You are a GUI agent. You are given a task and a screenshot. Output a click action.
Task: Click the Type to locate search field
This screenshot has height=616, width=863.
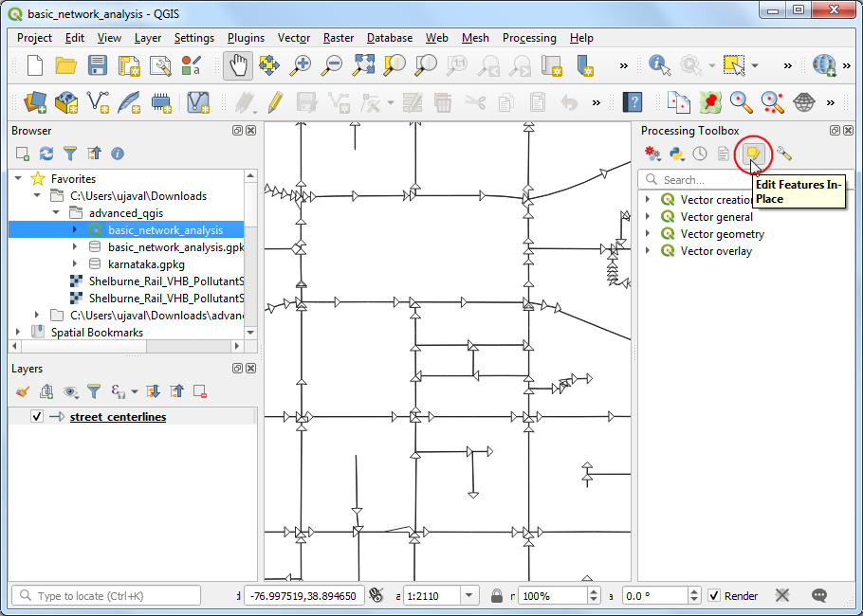[106, 596]
